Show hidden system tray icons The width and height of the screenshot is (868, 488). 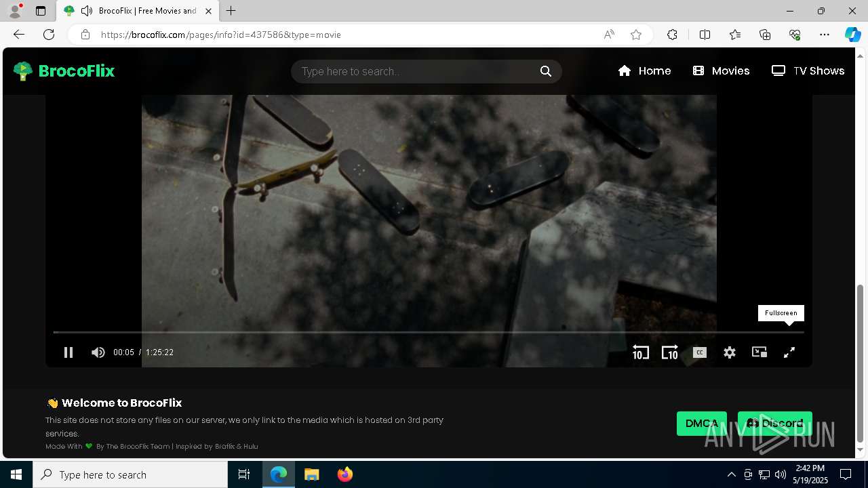tap(731, 474)
